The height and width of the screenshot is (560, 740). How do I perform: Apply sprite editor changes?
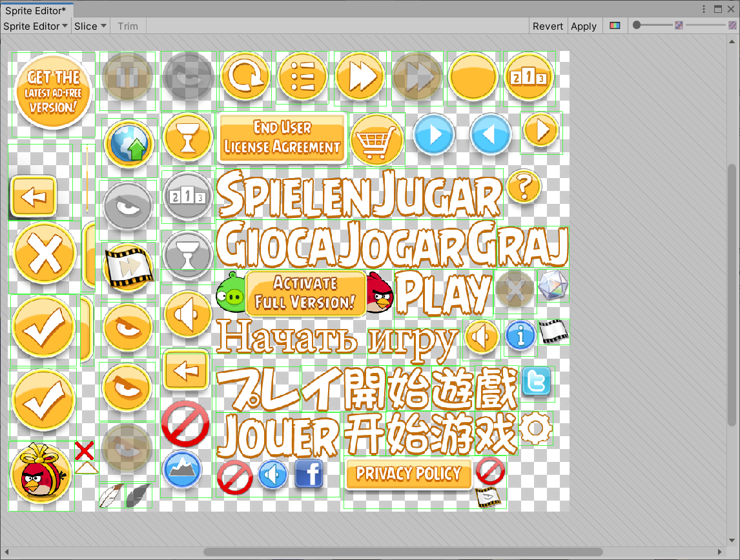point(584,26)
